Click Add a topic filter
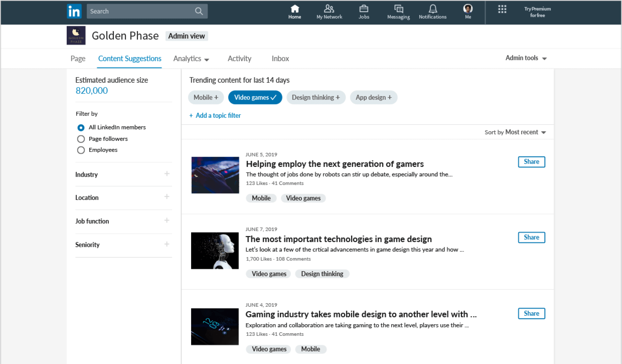622x364 pixels. (215, 116)
